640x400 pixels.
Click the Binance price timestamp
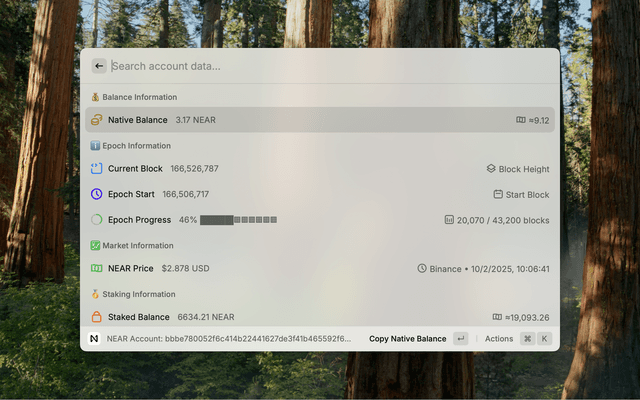point(490,268)
